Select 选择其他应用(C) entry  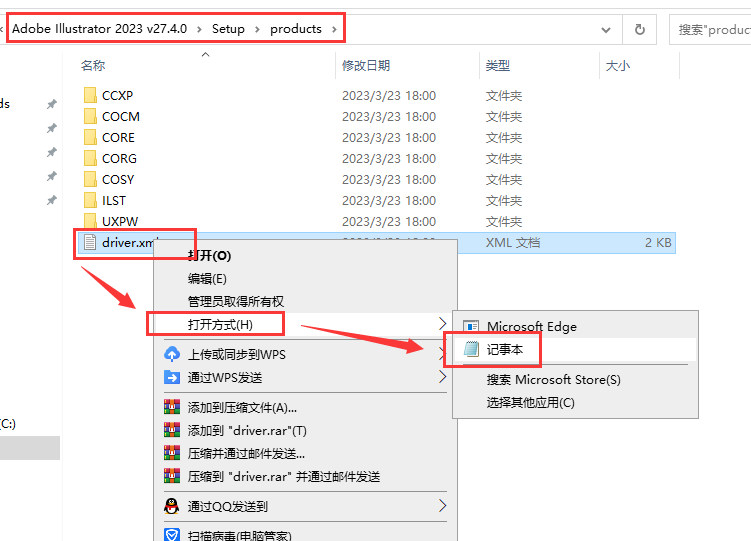531,403
